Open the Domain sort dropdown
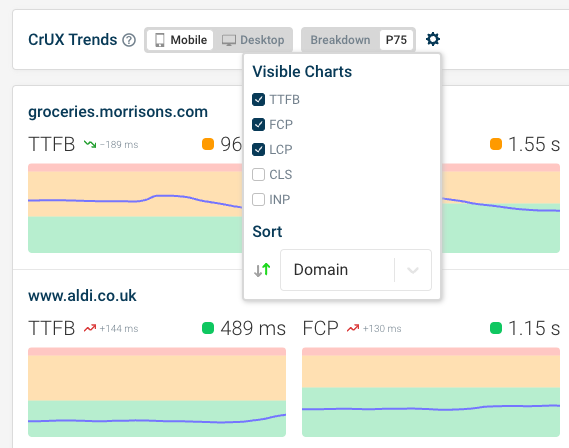Image resolution: width=569 pixels, height=448 pixels. pos(356,270)
